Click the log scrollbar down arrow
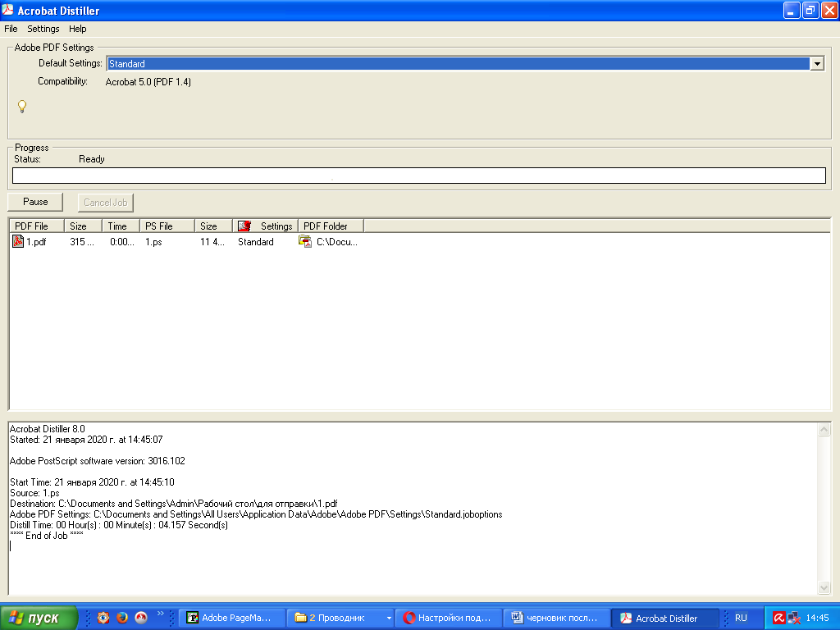 (824, 587)
